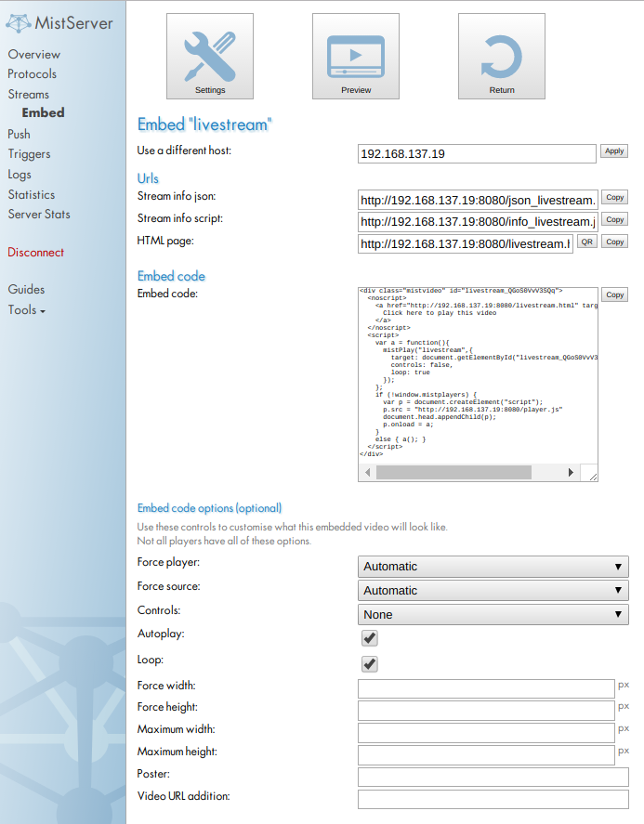The height and width of the screenshot is (824, 644).
Task: Focus the Maximum height input
Action: (486, 754)
